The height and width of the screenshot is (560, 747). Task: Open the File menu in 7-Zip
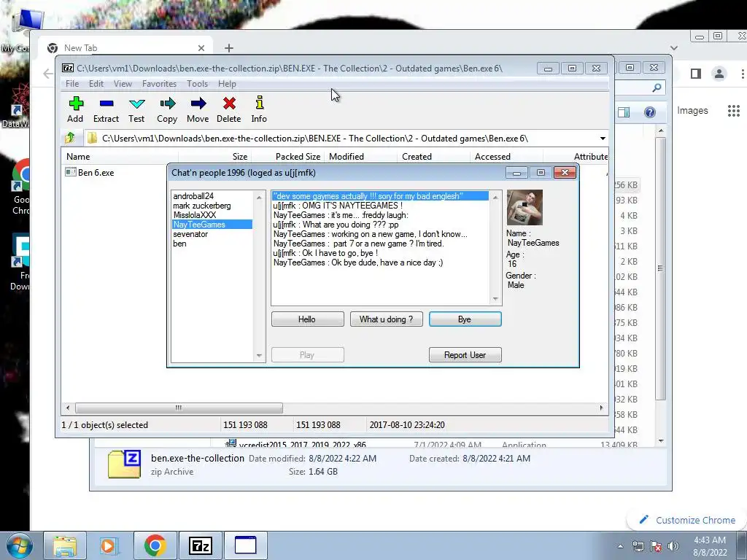click(72, 84)
